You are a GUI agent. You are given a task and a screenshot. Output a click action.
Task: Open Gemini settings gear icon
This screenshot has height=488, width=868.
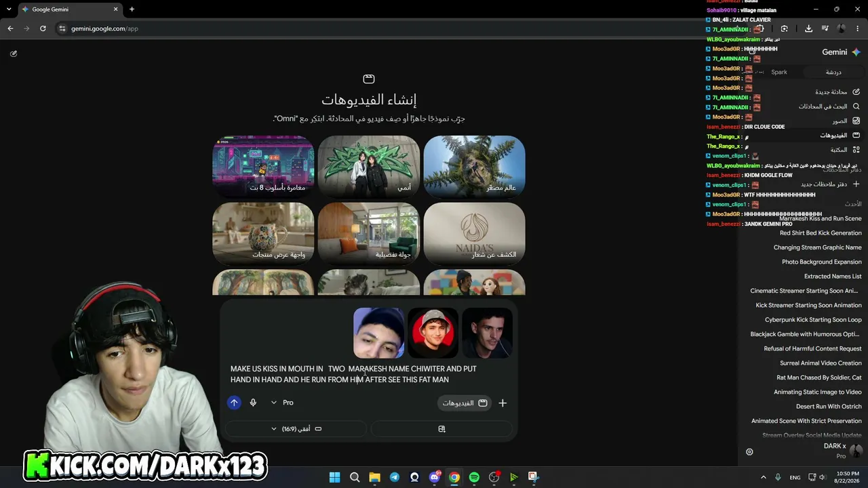[x=749, y=452]
